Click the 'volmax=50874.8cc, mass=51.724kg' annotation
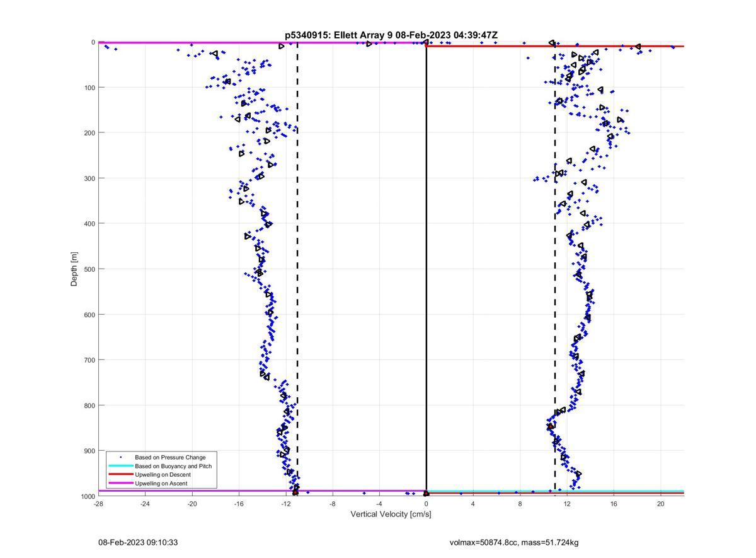 coord(514,542)
